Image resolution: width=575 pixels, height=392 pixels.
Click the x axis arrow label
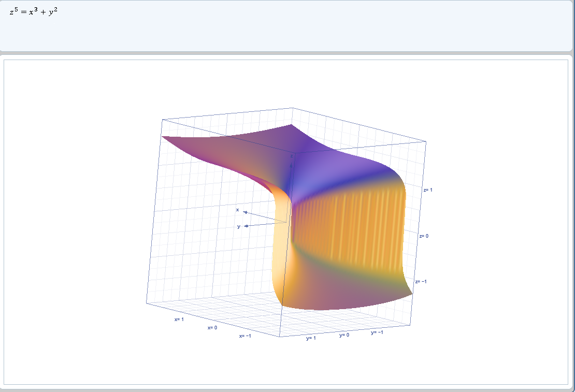point(238,210)
